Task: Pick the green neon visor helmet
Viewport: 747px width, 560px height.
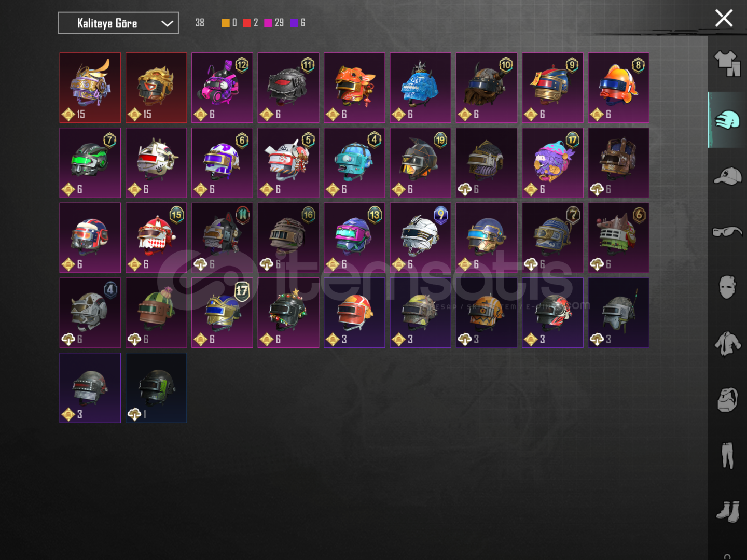Action: [x=90, y=163]
